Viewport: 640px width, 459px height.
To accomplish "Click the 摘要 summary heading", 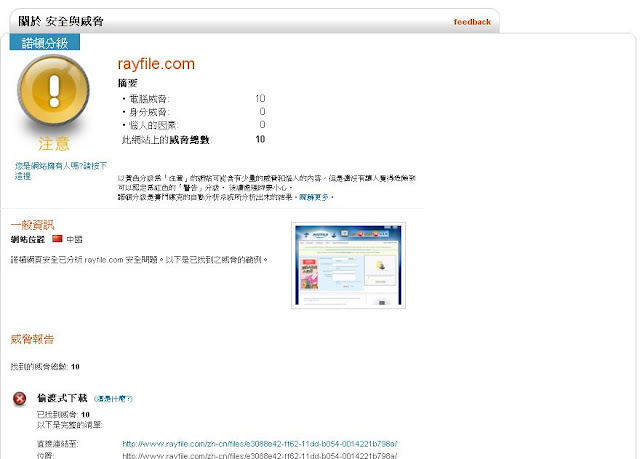I will (128, 83).
